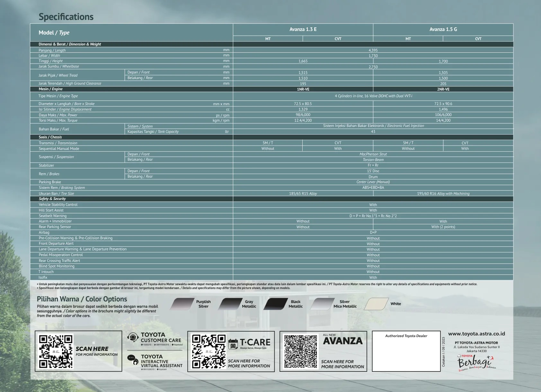Click the Interactive Virtual Assistant chat icon

tap(133, 360)
